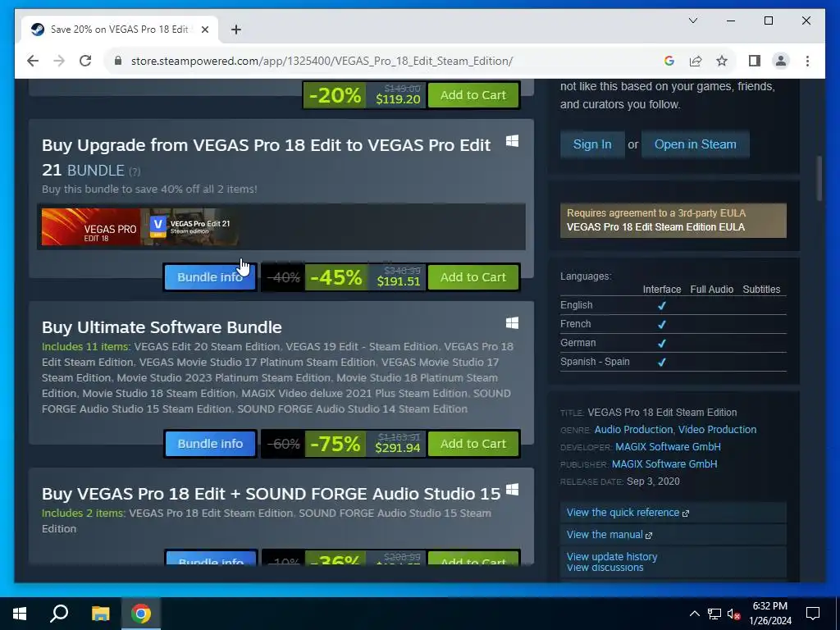The width and height of the screenshot is (840, 630).
Task: Click Windows icon on SOUND FORGE bundle
Action: tap(512, 489)
